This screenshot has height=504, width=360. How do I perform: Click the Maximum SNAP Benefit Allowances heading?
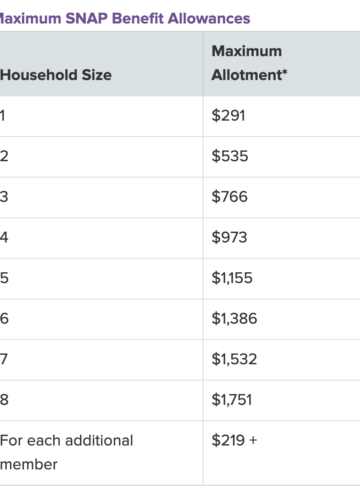[125, 18]
